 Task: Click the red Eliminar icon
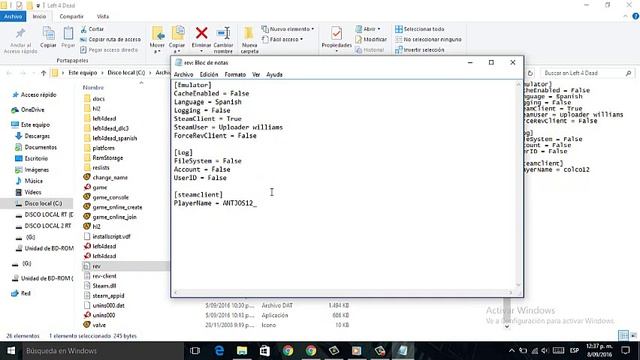tap(202, 33)
